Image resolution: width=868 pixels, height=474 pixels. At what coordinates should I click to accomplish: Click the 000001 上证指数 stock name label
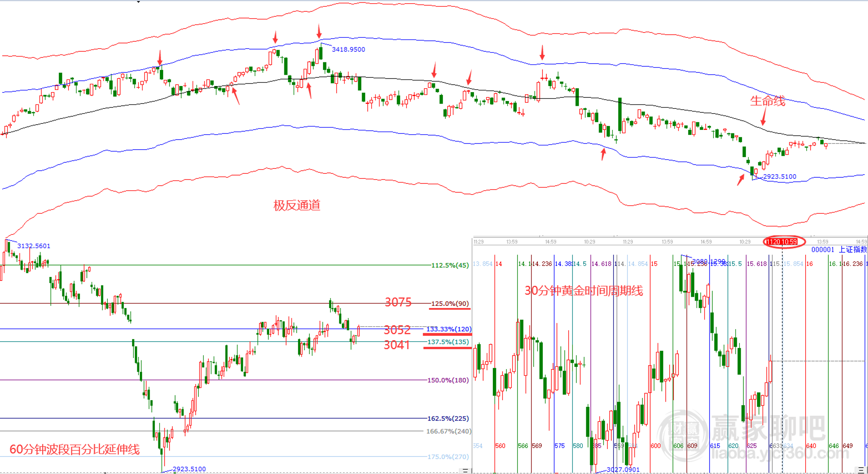click(839, 250)
